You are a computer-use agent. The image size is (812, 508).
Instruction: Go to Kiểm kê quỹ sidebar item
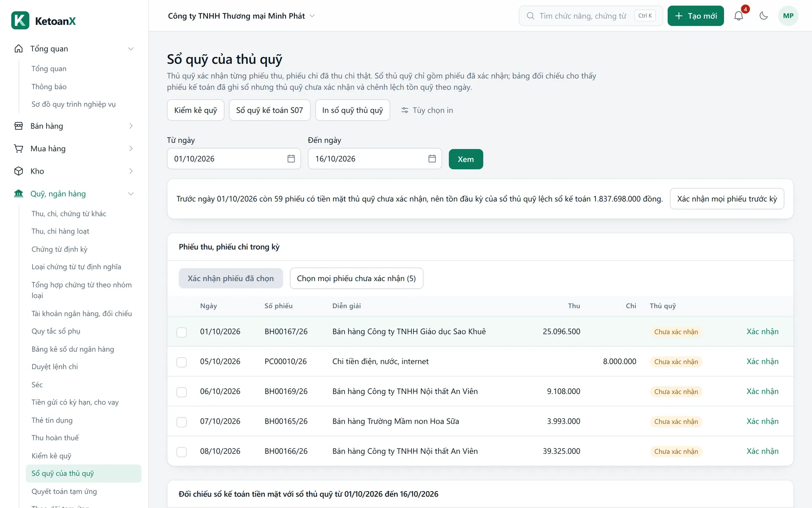[51, 456]
